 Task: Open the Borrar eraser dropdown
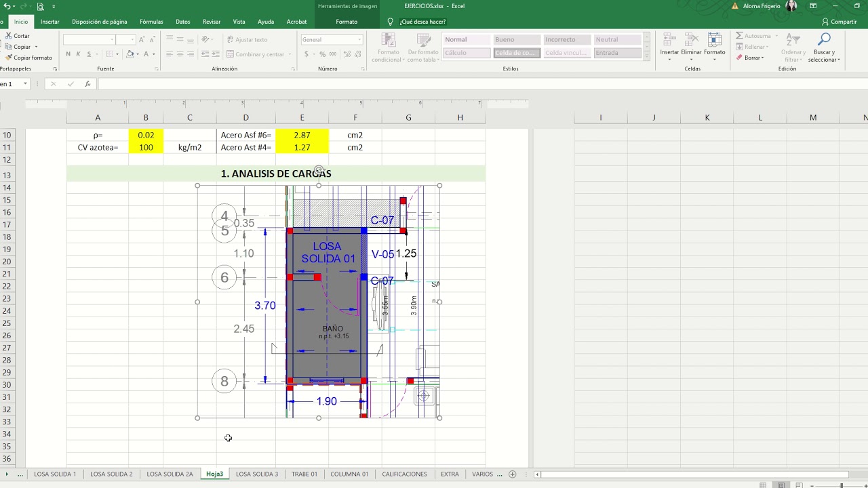pyautogui.click(x=751, y=58)
